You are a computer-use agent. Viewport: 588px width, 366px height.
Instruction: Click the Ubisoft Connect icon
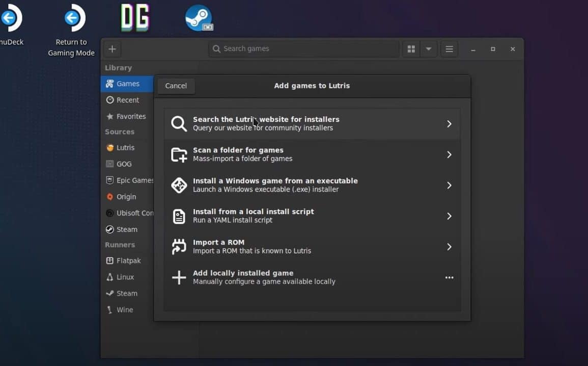pos(109,213)
